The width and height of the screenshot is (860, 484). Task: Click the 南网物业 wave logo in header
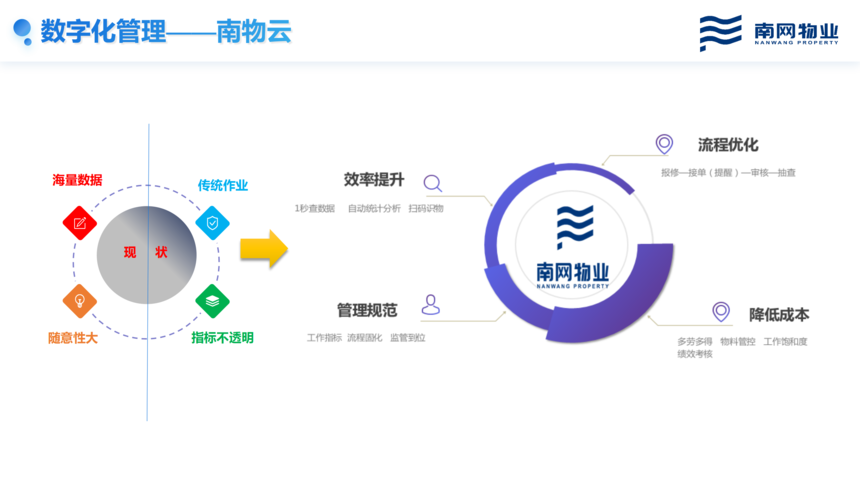pos(720,33)
